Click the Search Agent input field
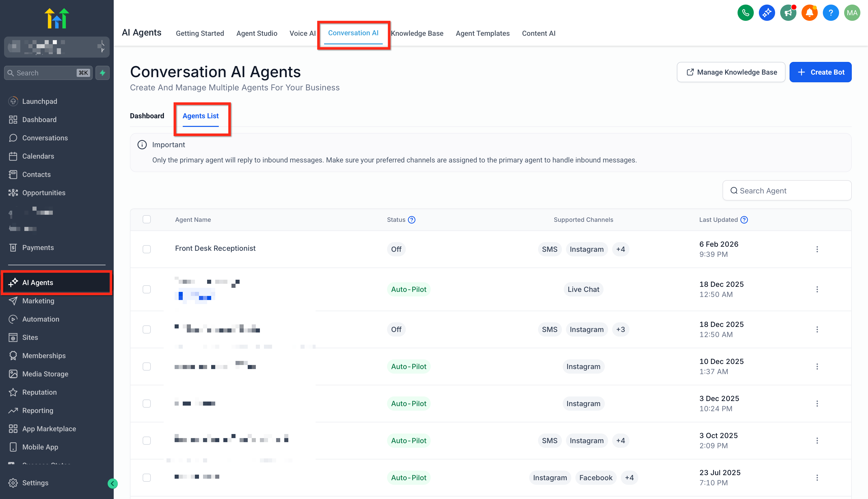 (x=787, y=191)
